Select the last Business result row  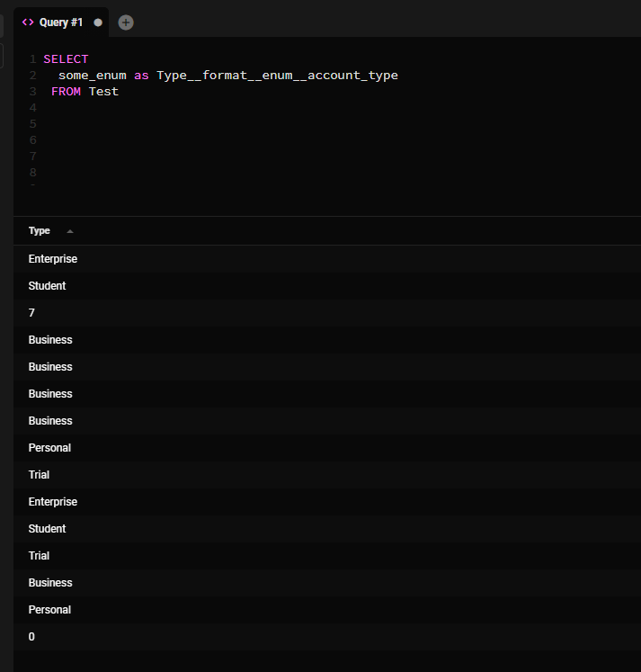pos(327,583)
